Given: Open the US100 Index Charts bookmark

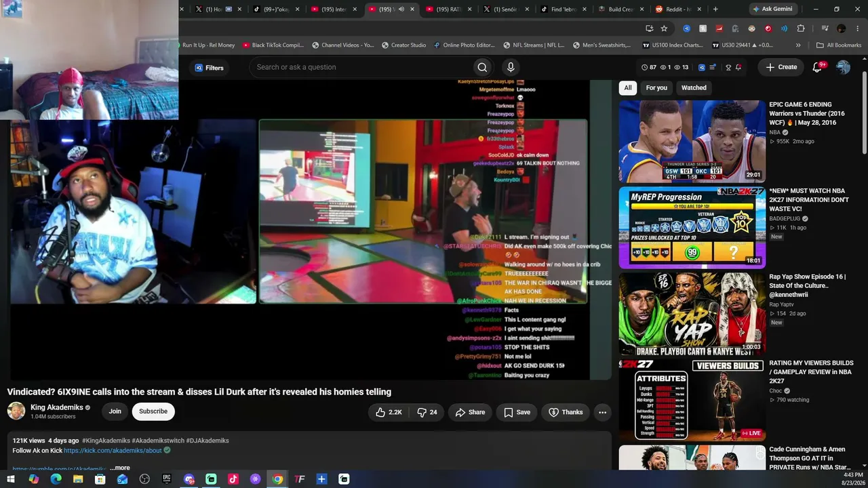Looking at the screenshot, I should point(672,45).
